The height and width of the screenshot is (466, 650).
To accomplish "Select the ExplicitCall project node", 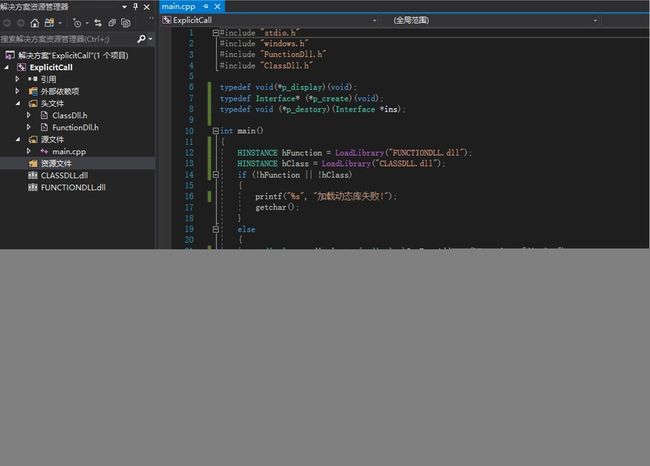I will (51, 67).
